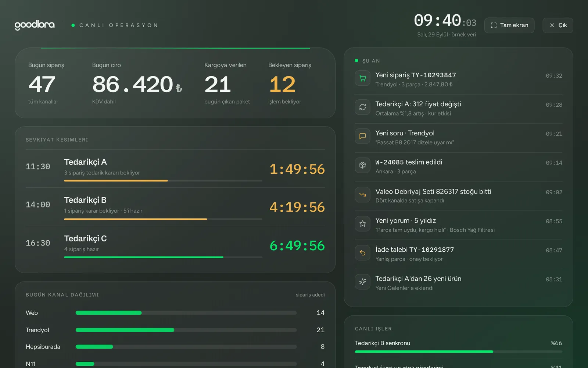The image size is (588, 368).
Task: Select the Bekleyen sipariş 12 metric
Action: 290,83
